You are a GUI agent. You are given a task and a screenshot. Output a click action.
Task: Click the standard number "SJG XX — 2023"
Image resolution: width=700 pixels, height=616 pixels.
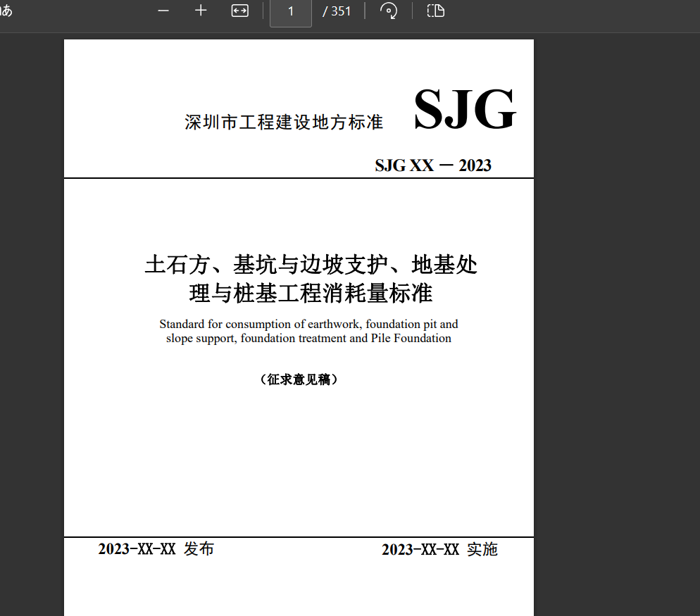click(x=433, y=165)
